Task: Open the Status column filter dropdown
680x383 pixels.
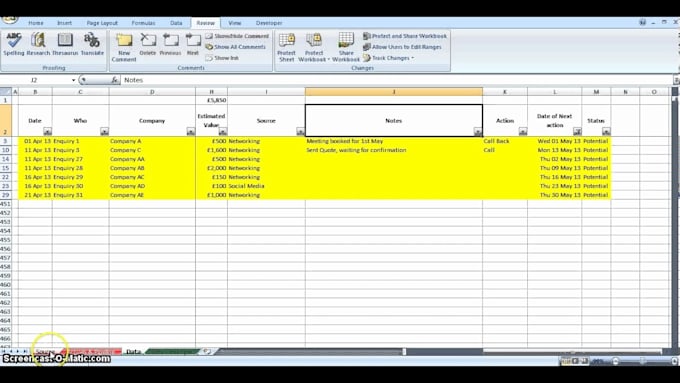Action: (606, 131)
